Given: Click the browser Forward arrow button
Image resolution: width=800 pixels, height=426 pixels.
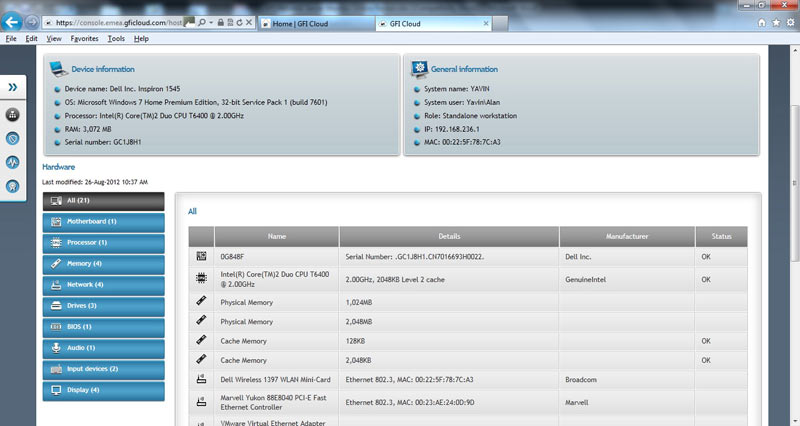Looking at the screenshot, I should point(32,22).
